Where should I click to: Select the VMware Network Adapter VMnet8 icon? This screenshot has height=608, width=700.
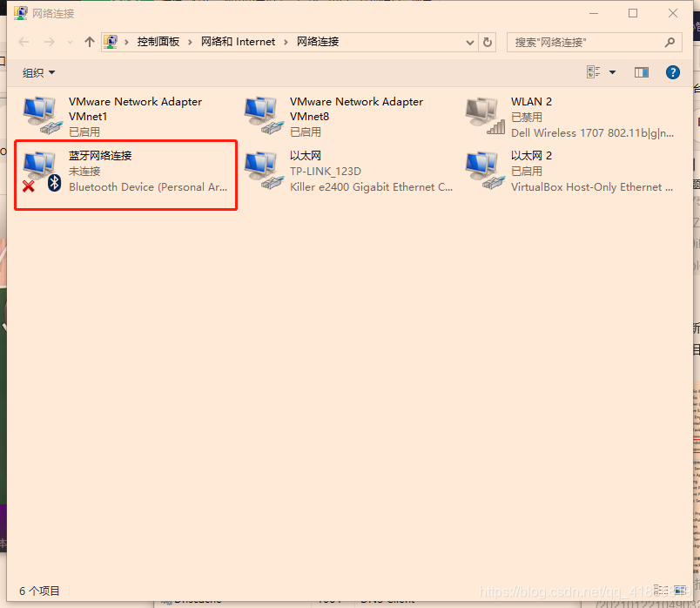tap(264, 115)
